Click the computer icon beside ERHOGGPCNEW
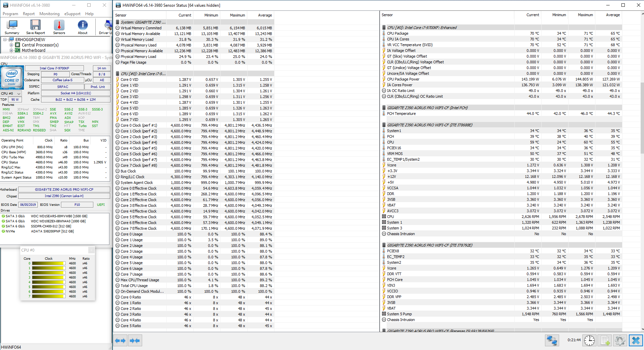 (x=12, y=39)
